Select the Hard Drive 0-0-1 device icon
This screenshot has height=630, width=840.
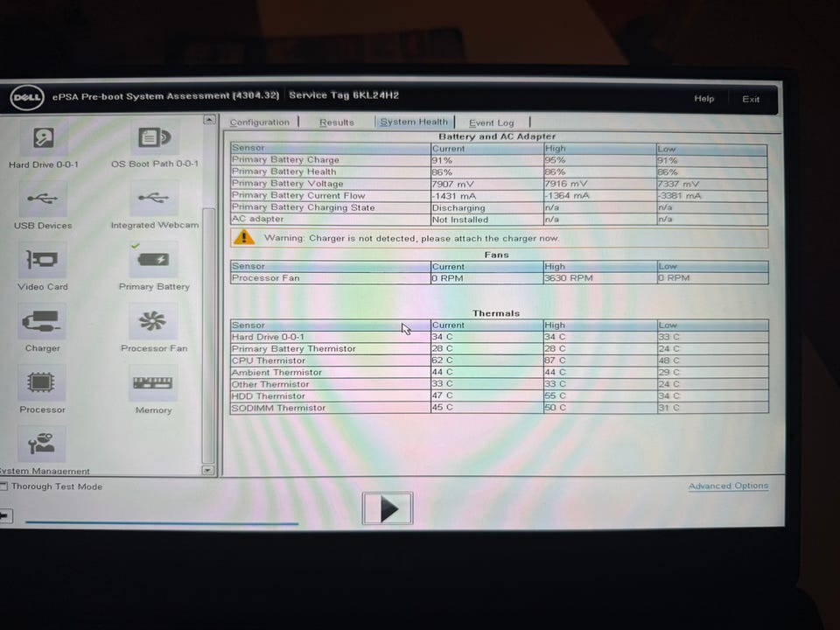point(43,138)
